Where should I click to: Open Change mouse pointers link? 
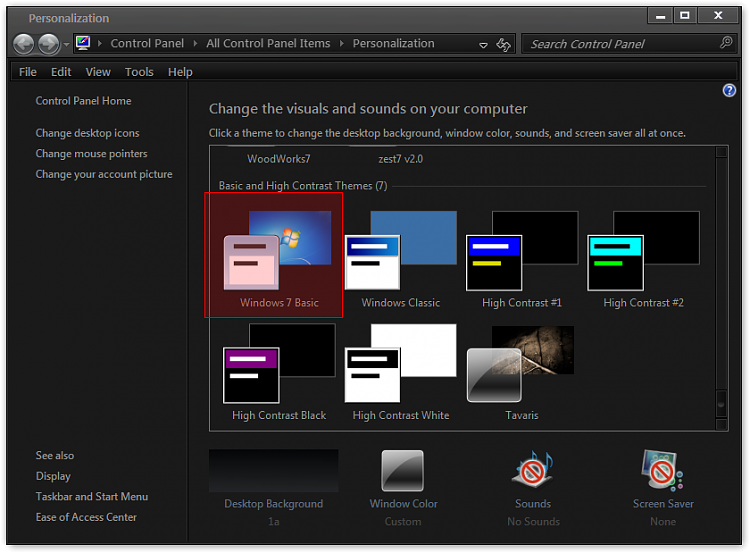coord(91,154)
